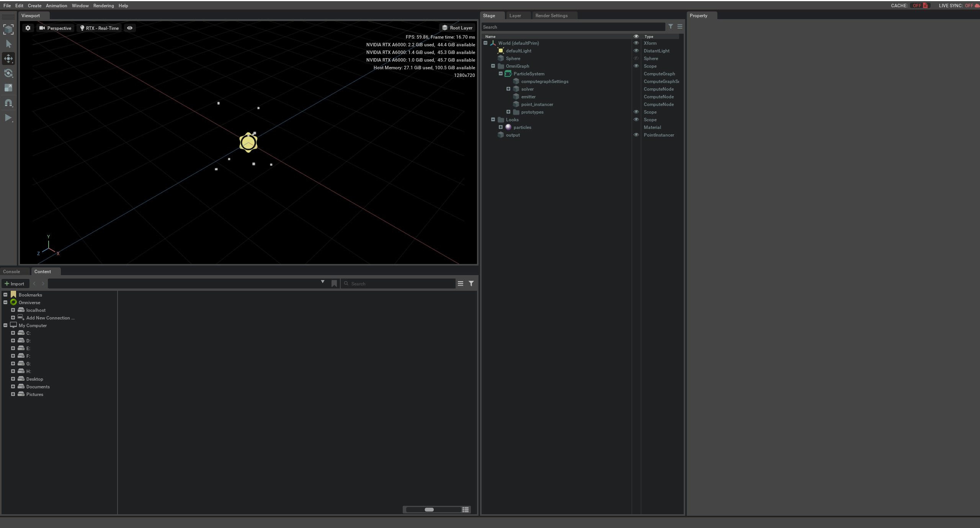This screenshot has height=528, width=980.
Task: Open viewport settings gear
Action: point(28,28)
